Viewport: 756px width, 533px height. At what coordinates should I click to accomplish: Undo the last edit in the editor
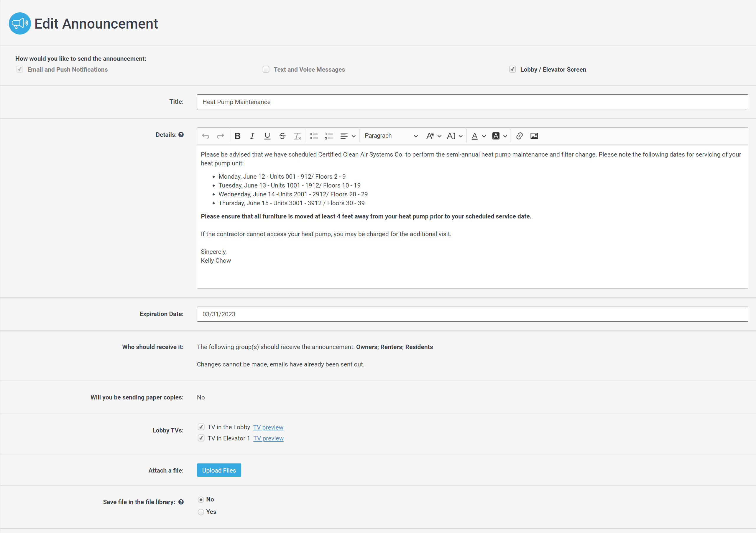click(205, 136)
